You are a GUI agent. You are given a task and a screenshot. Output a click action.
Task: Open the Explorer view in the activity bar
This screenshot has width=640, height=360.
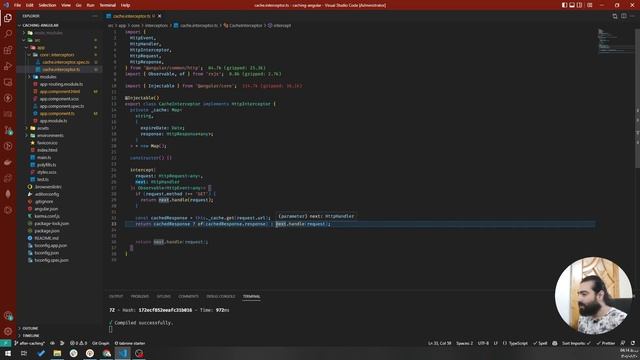8,18
